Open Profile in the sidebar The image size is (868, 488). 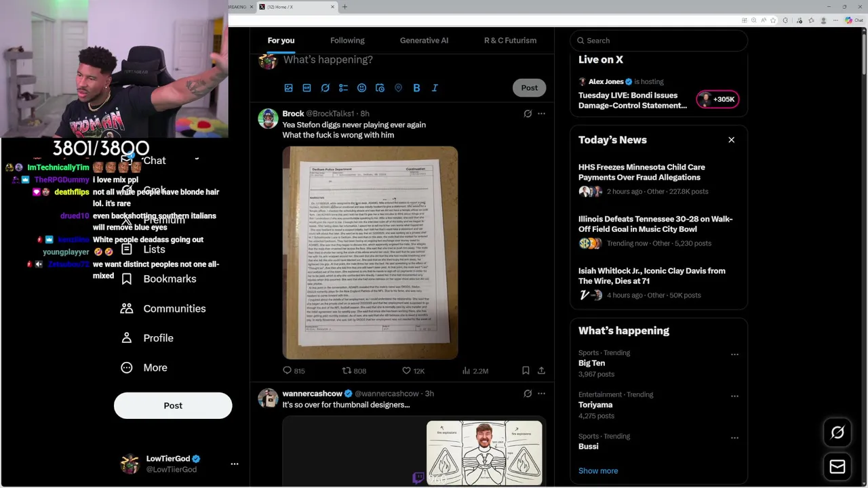coord(147,338)
